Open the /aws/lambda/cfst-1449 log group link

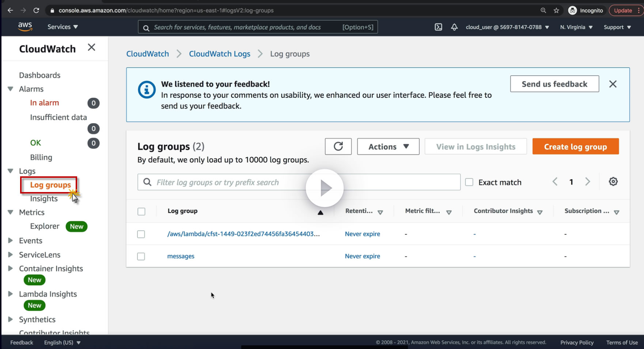243,234
